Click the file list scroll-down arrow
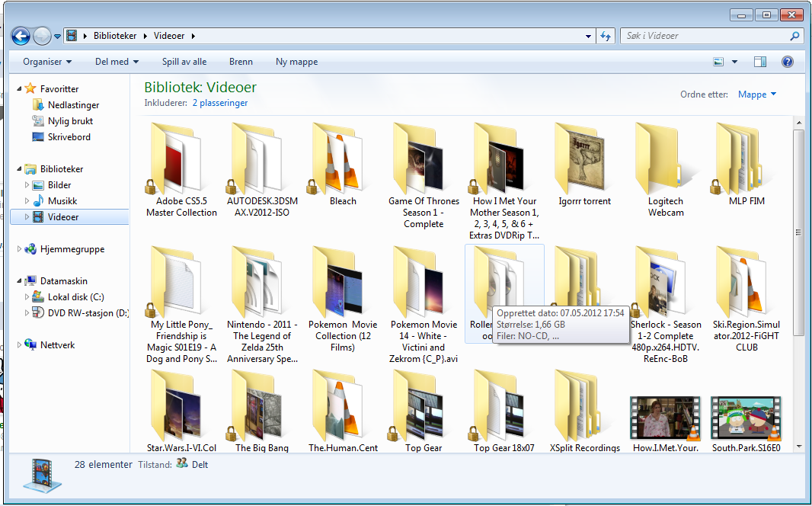 tap(799, 447)
